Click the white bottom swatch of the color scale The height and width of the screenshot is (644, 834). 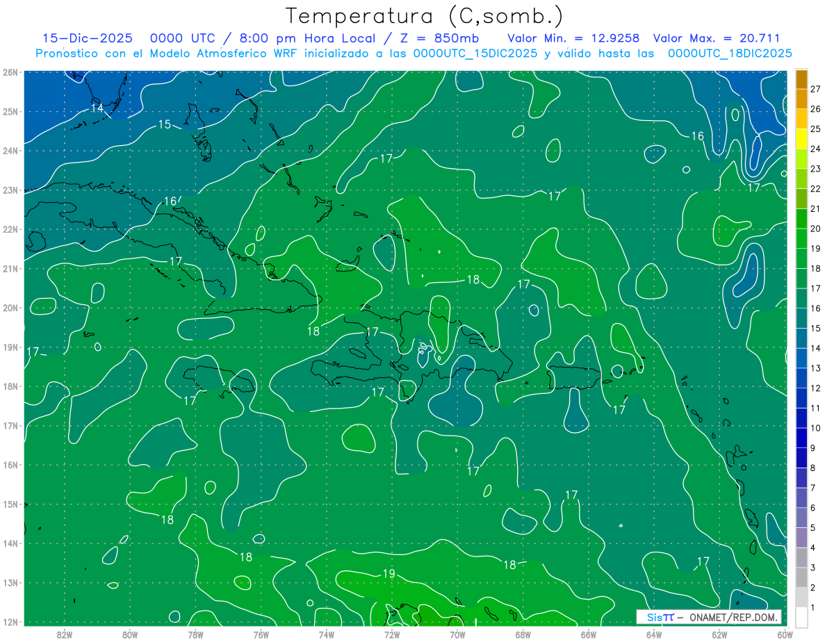coord(802,617)
